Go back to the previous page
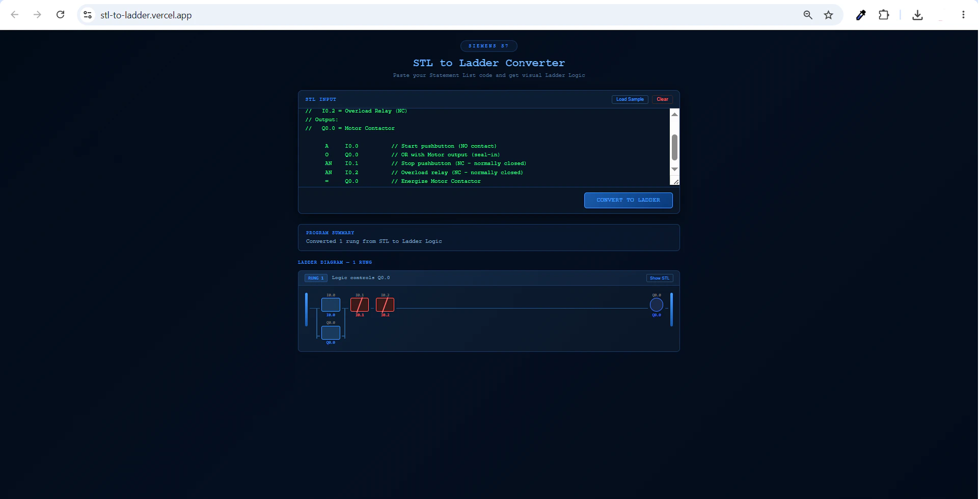Viewport: 980px width, 499px height. tap(15, 15)
